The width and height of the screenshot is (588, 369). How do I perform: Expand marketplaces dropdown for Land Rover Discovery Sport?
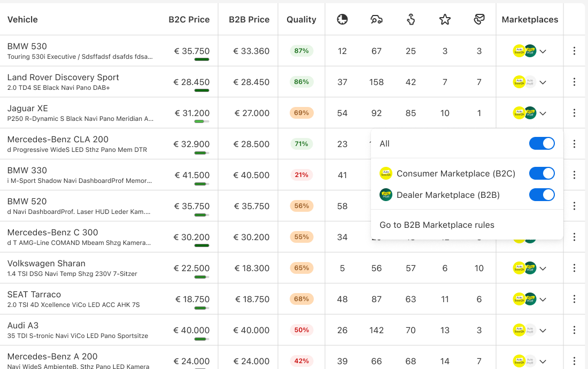(543, 82)
